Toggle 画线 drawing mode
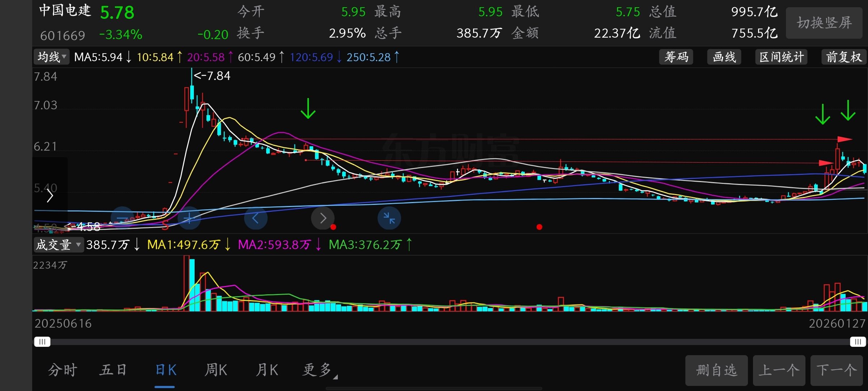The image size is (868, 391). click(x=724, y=57)
